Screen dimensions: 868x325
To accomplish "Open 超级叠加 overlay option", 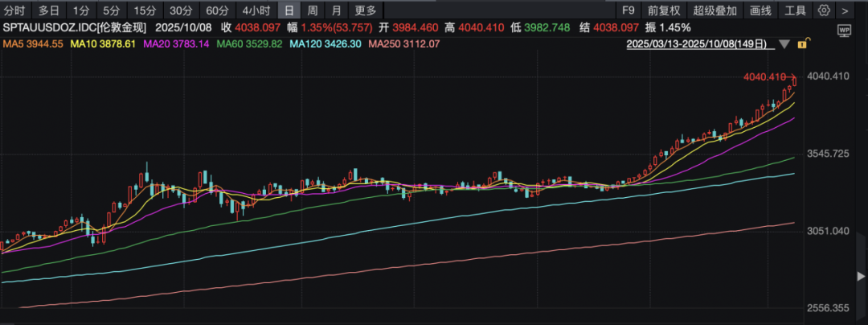I will [714, 10].
